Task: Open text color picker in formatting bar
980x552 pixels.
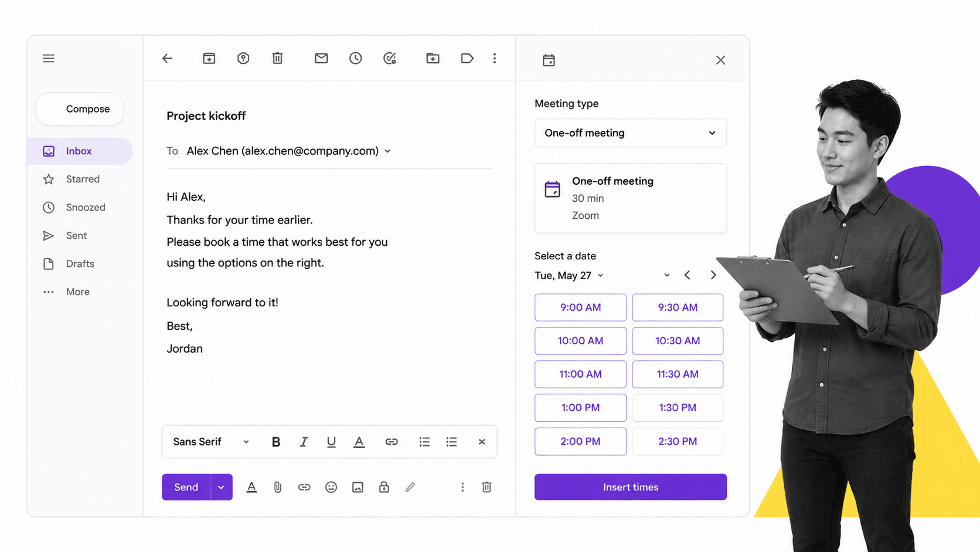Action: [x=359, y=442]
